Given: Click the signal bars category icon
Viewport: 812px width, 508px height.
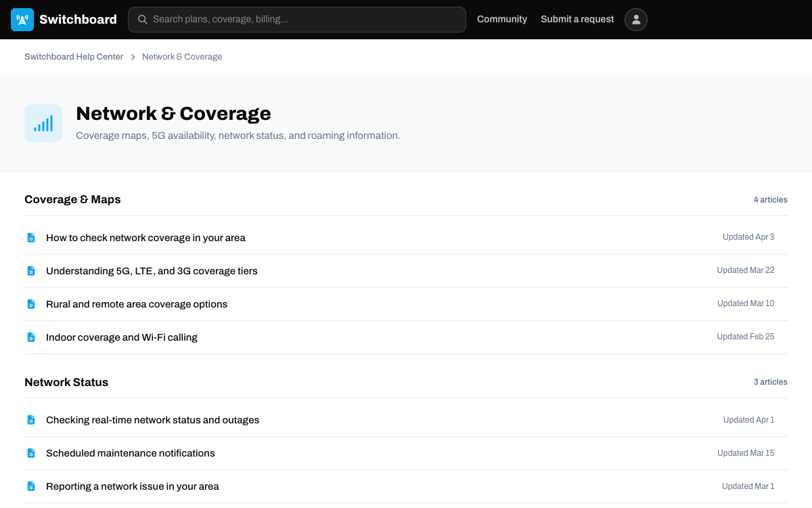Looking at the screenshot, I should point(43,123).
